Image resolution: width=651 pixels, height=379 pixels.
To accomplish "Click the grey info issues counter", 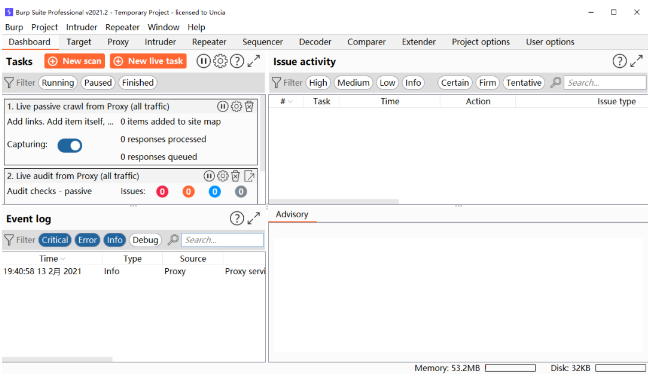I will [x=241, y=191].
